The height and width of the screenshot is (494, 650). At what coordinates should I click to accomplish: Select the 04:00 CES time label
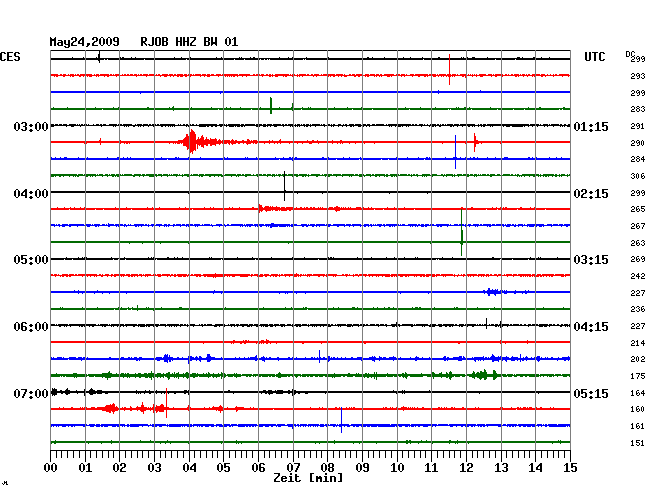[x=31, y=194]
